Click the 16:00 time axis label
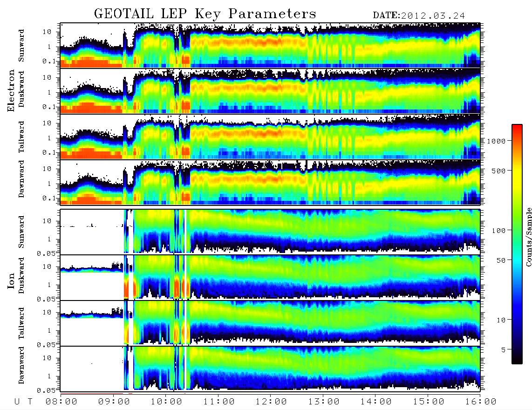The height and width of the screenshot is (410, 532). tap(481, 402)
